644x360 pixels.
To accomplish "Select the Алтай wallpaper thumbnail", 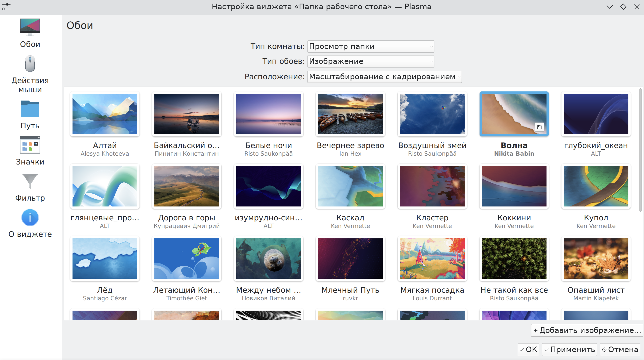I will tap(105, 114).
